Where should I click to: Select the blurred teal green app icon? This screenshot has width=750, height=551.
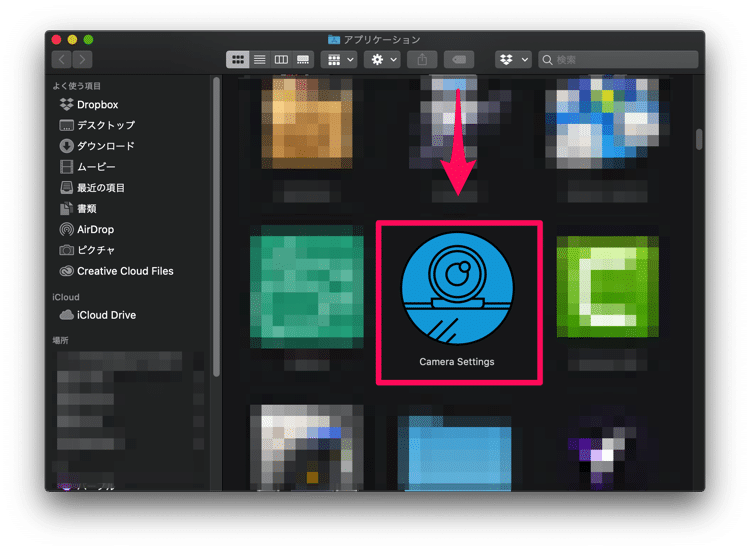point(307,287)
